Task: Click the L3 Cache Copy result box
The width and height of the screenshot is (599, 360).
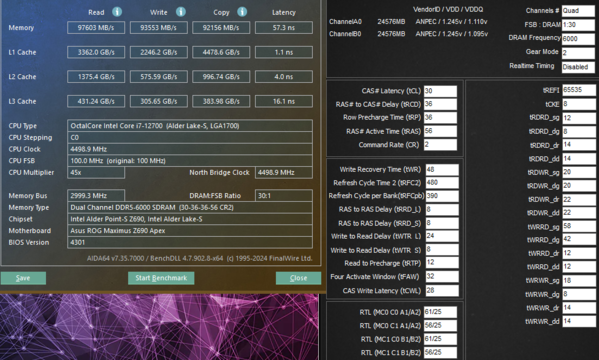Action: pyautogui.click(x=221, y=101)
